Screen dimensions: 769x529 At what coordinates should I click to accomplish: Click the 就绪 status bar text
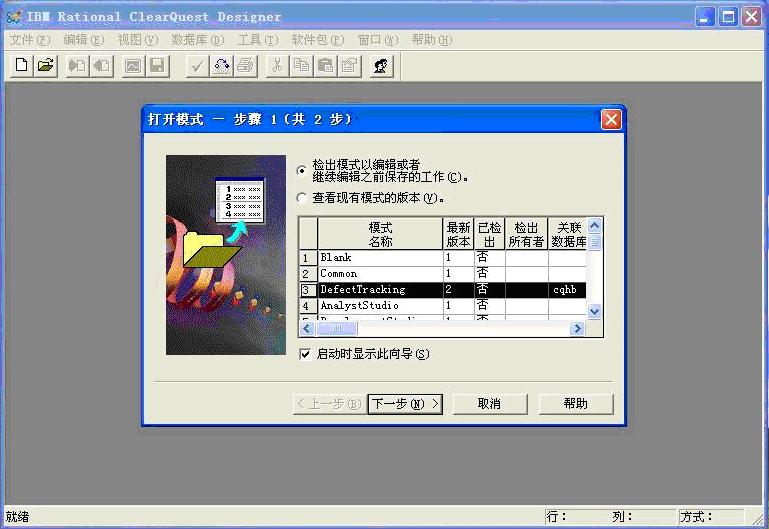click(x=17, y=517)
